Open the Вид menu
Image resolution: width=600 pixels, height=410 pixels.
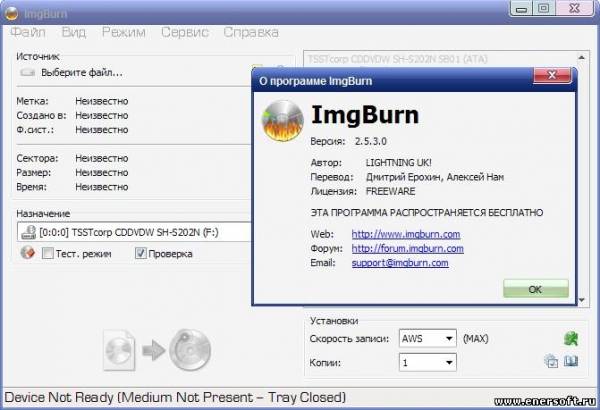(x=73, y=32)
